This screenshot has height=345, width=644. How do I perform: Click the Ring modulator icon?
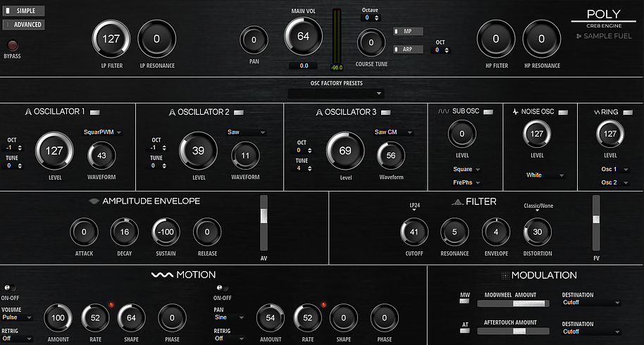click(x=597, y=112)
